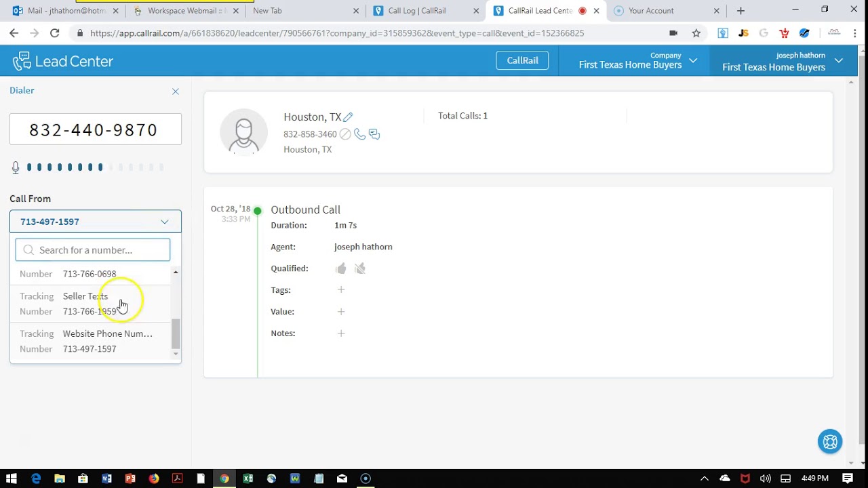Edit the Houston, TX contact name

click(x=348, y=117)
